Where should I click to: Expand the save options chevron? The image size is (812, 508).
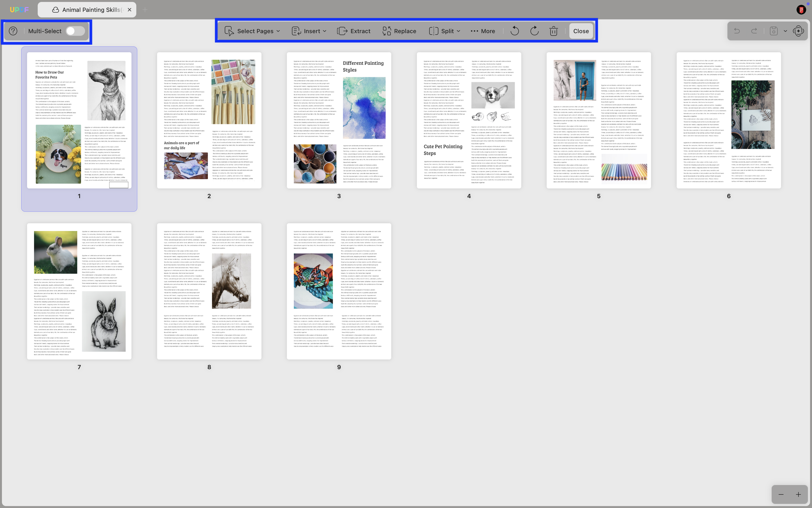coord(785,31)
